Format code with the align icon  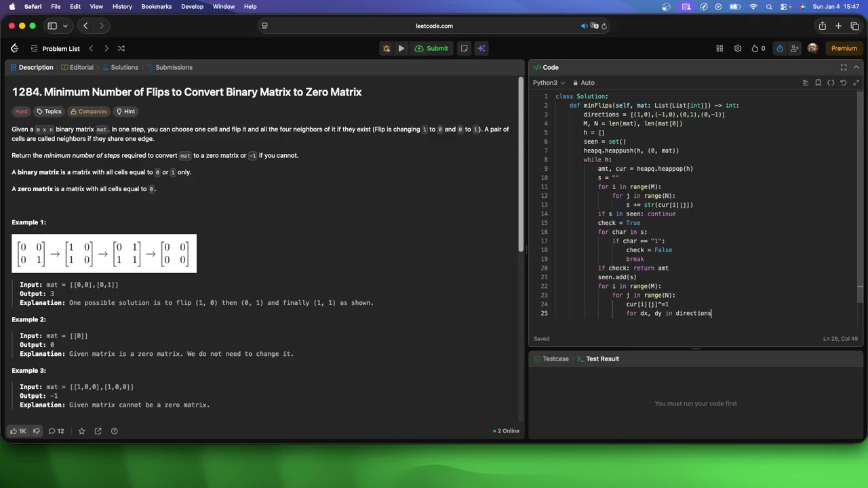[806, 83]
